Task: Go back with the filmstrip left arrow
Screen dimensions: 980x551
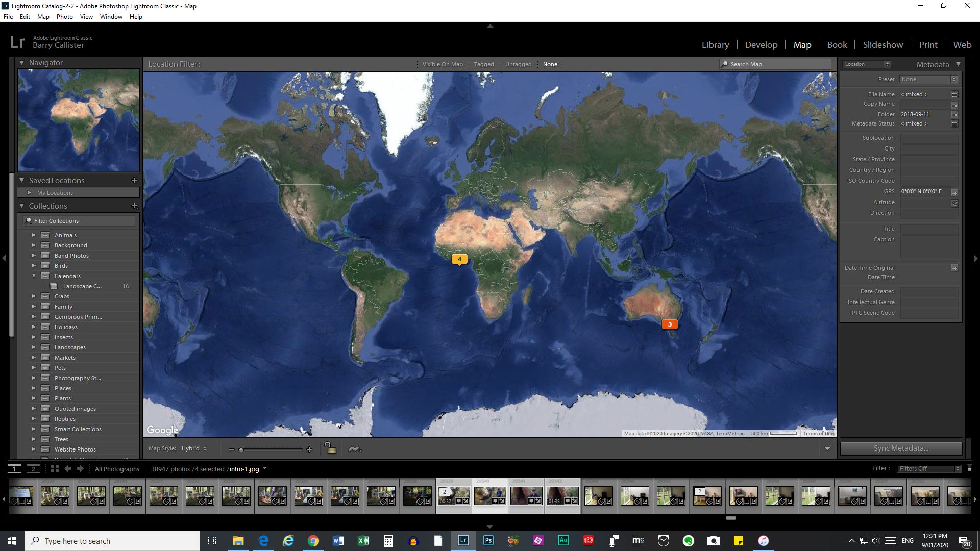Action: click(68, 469)
